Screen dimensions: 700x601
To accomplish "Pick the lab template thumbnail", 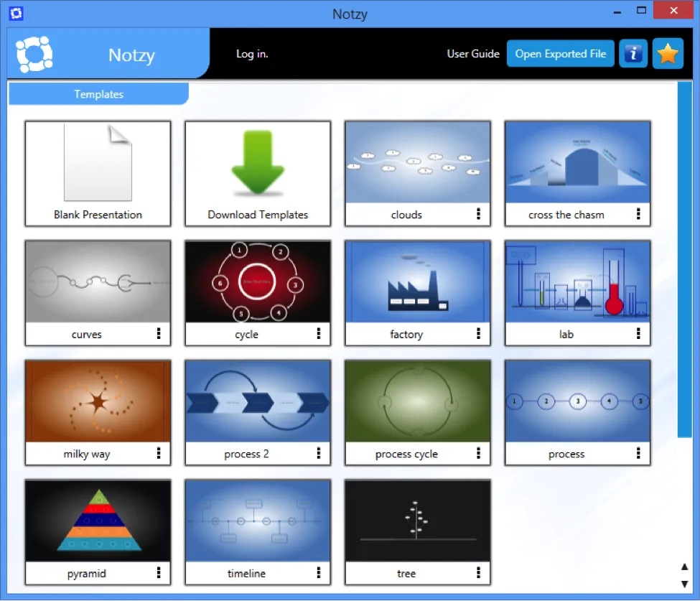I will [577, 281].
